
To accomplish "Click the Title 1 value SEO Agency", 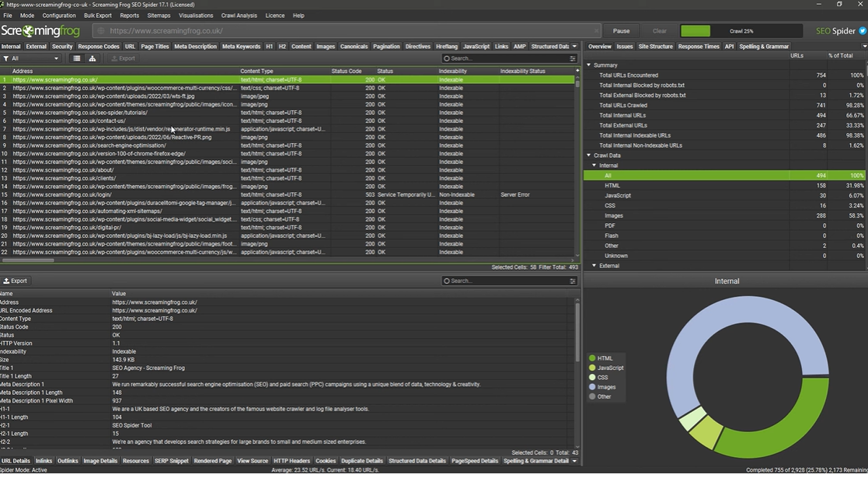I will pos(148,368).
